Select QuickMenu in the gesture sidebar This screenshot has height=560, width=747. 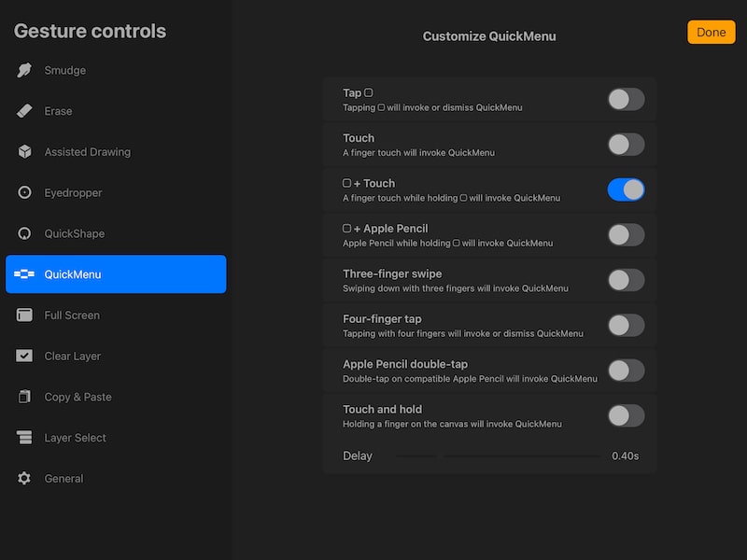coord(116,273)
